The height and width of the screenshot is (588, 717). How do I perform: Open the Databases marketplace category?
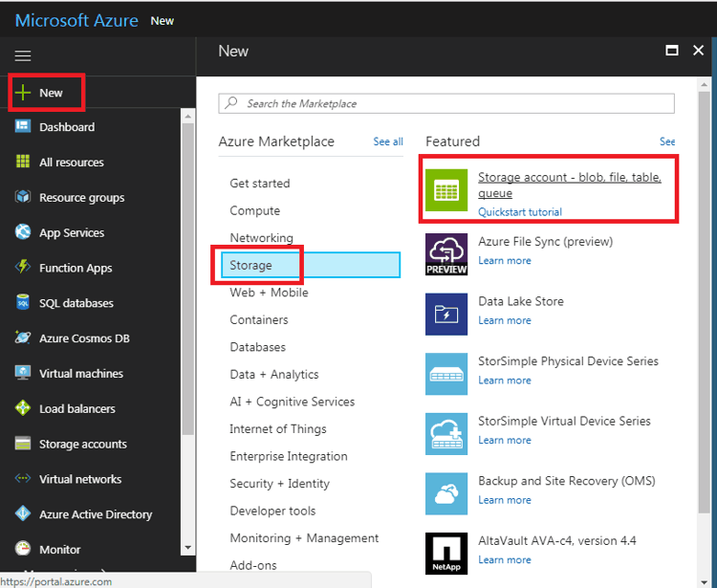tap(258, 347)
